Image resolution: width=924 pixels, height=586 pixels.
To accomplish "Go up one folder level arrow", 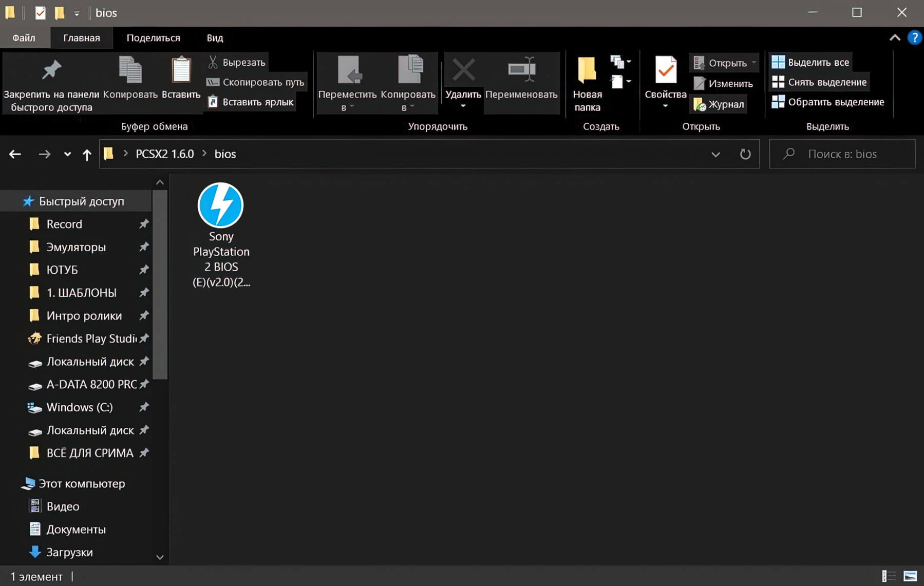I will [87, 155].
